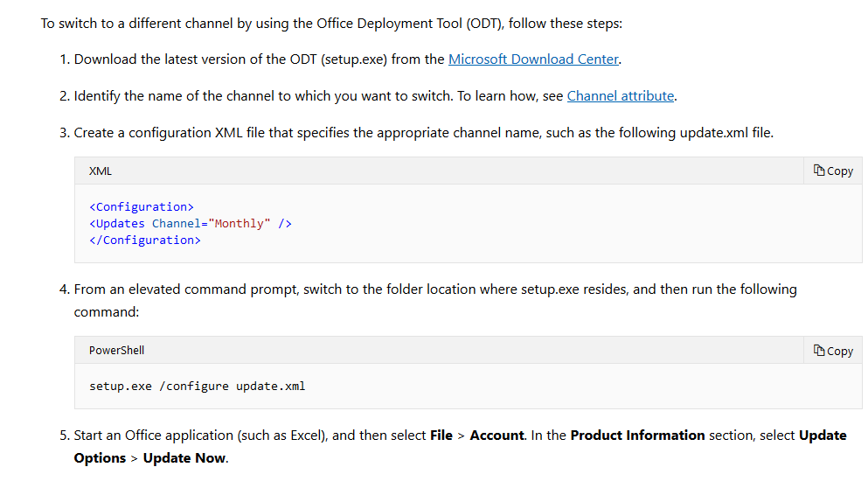Click the "Monthly" attribute value
Screen dimensions: 868x481
pyautogui.click(x=240, y=223)
